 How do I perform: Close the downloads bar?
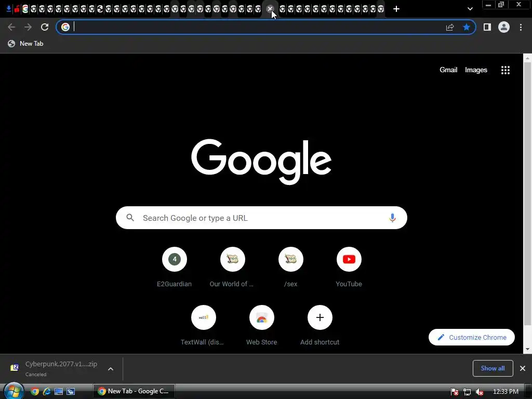click(x=523, y=368)
